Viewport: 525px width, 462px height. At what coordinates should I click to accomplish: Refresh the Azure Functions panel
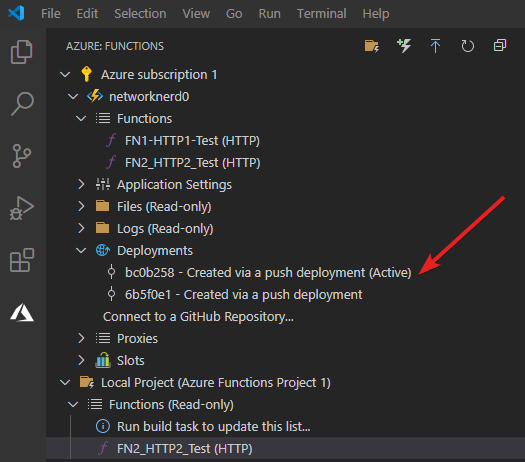(x=467, y=46)
